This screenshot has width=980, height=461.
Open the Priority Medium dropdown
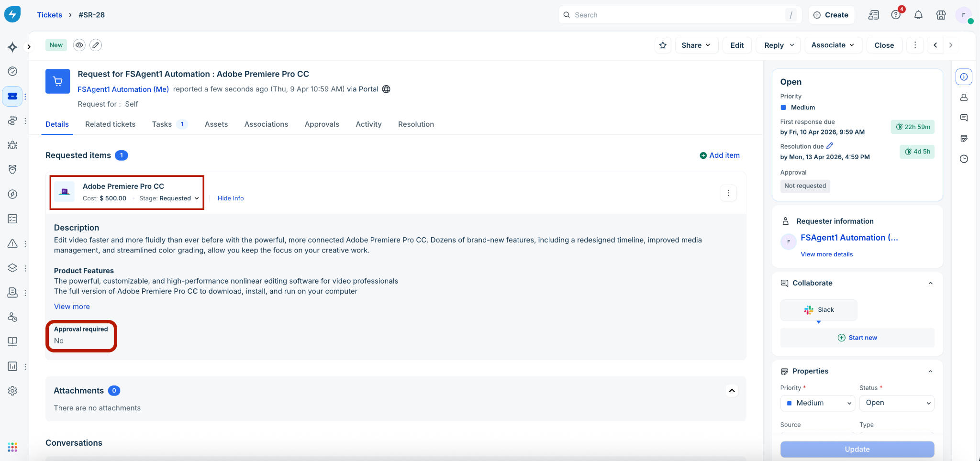818,403
